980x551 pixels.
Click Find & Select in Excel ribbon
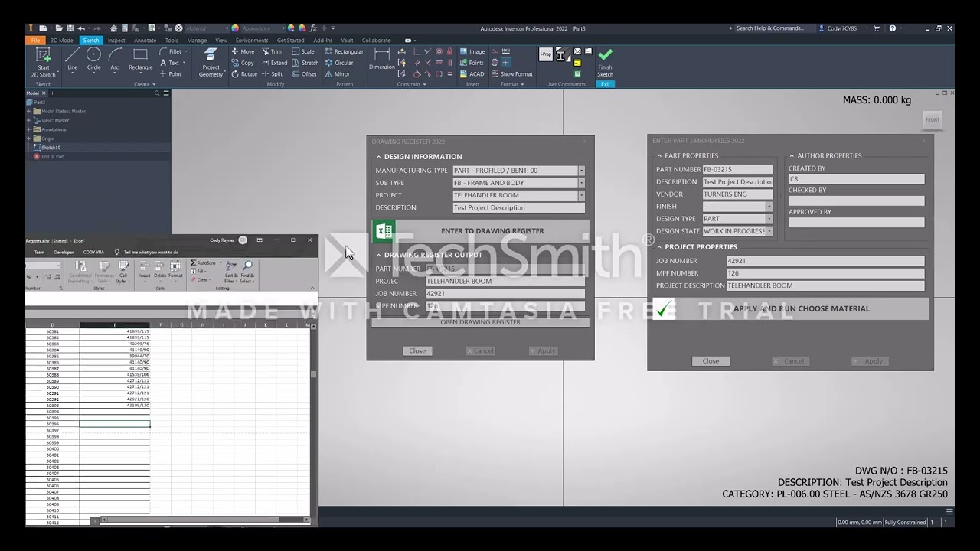tap(247, 272)
